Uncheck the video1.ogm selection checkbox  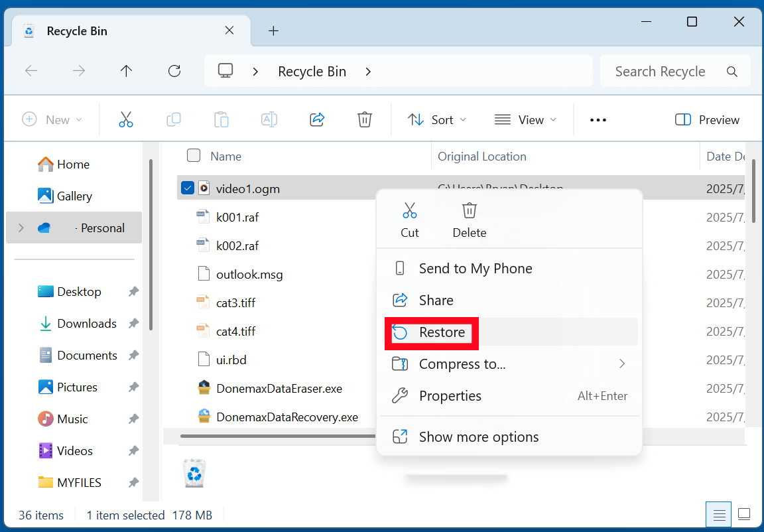click(x=187, y=188)
